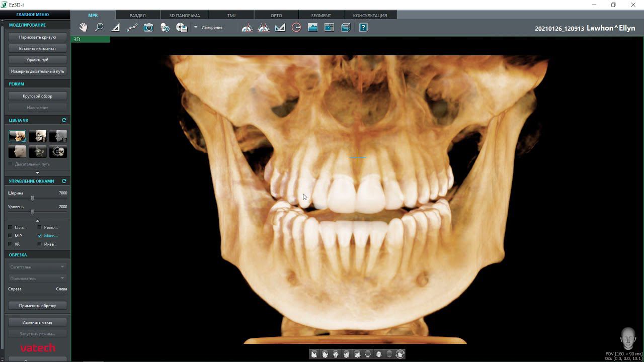
Task: Click Изменить макет button
Action: (38, 322)
